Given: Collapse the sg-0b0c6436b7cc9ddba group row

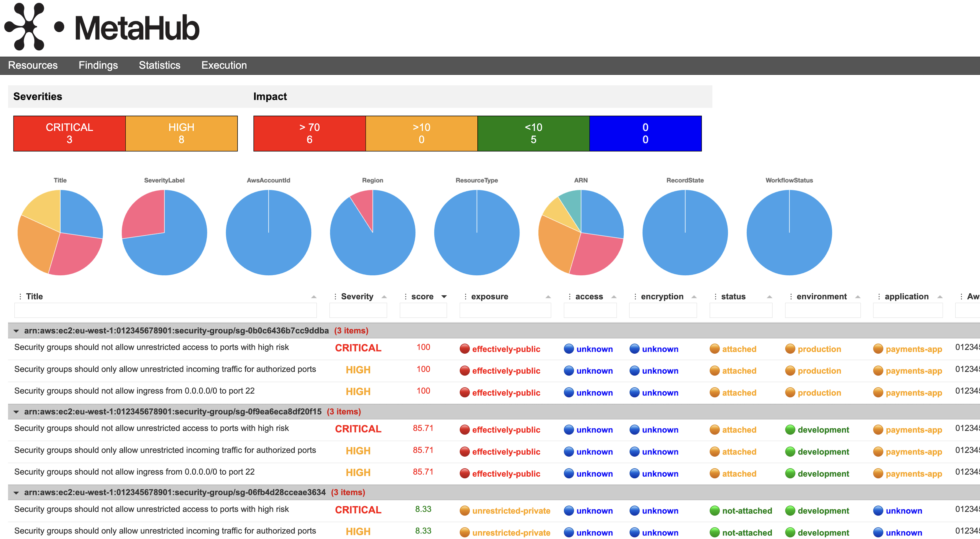Looking at the screenshot, I should (16, 331).
